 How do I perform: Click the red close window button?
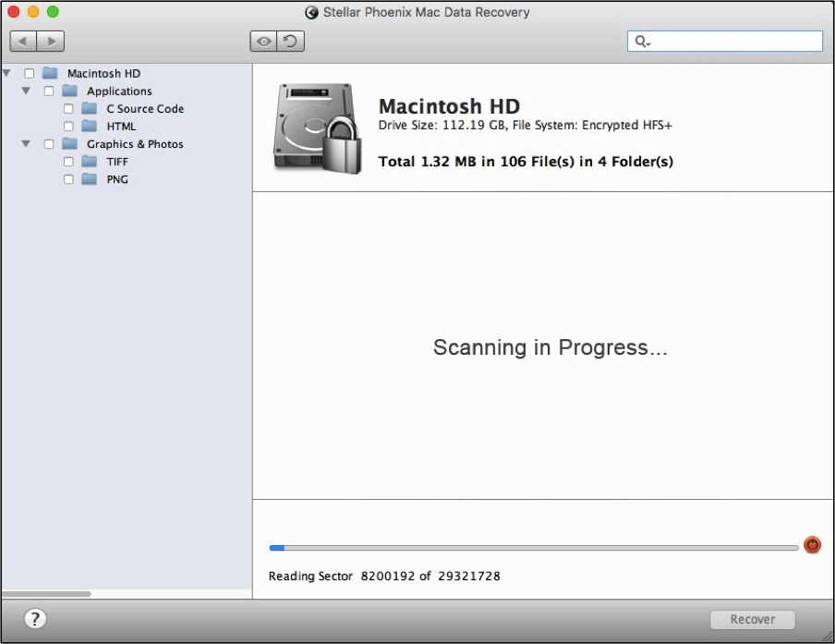click(x=13, y=11)
